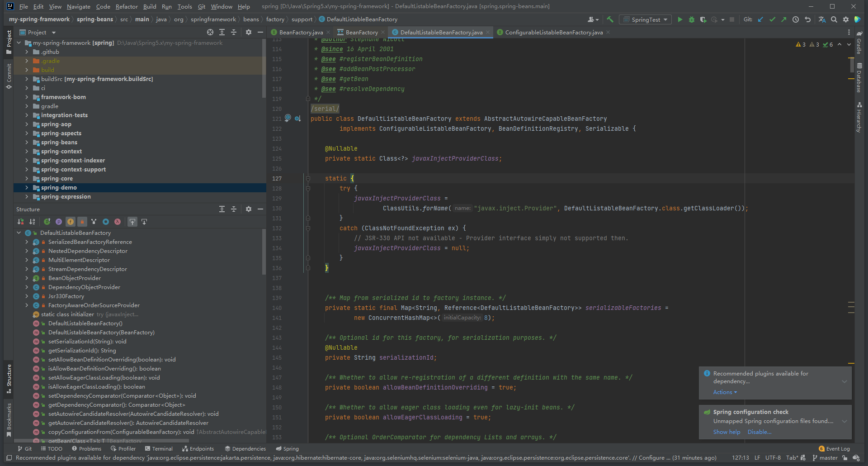Viewport: 868px width, 466px height.
Task: Open Structure panel options gear
Action: click(248, 209)
